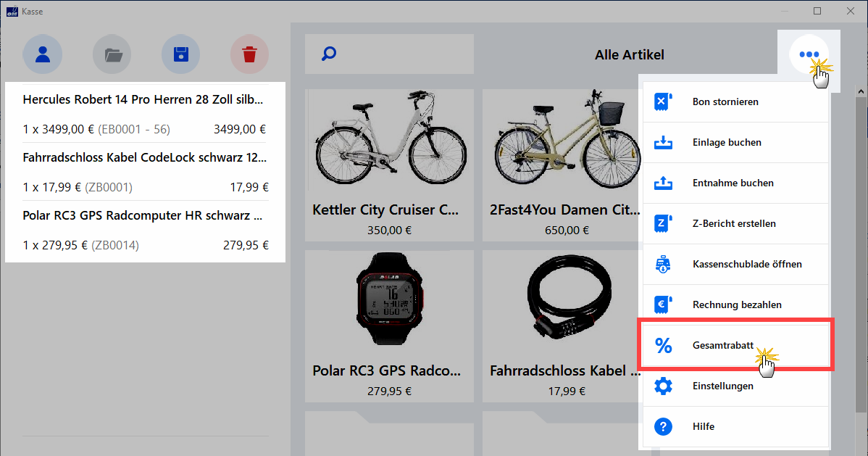This screenshot has width=868, height=456.
Task: Select the Polar RC3 GPS Radcomputer receipt line
Action: [144, 230]
